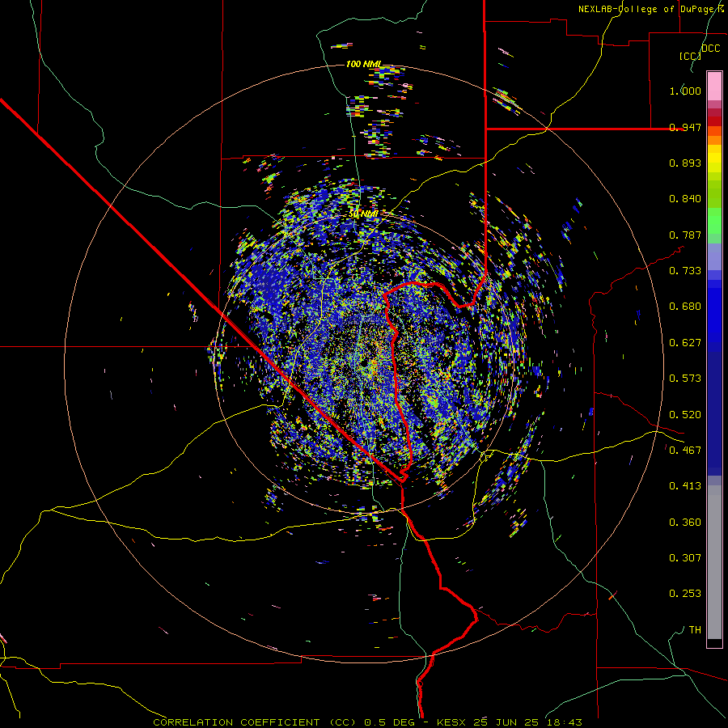Click the 0.253 legend value
728x728 pixels.
pos(685,594)
